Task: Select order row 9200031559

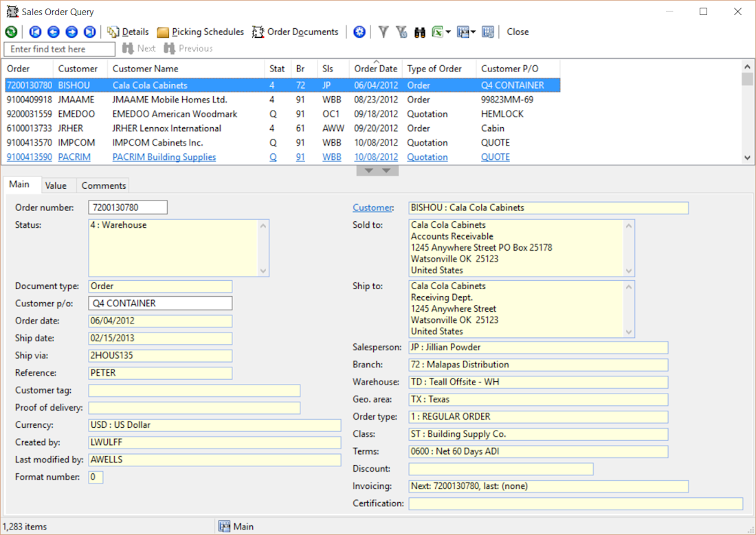Action: (x=282, y=114)
